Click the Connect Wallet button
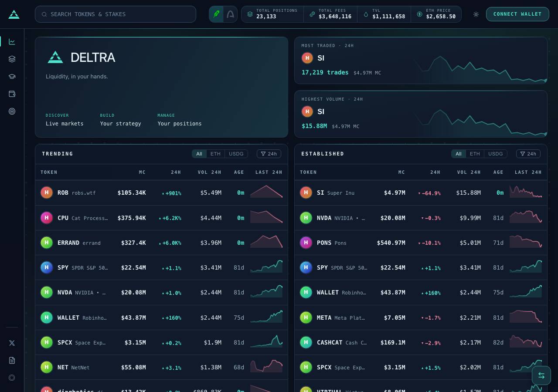Screen dimensions: 558x392 [517, 14]
